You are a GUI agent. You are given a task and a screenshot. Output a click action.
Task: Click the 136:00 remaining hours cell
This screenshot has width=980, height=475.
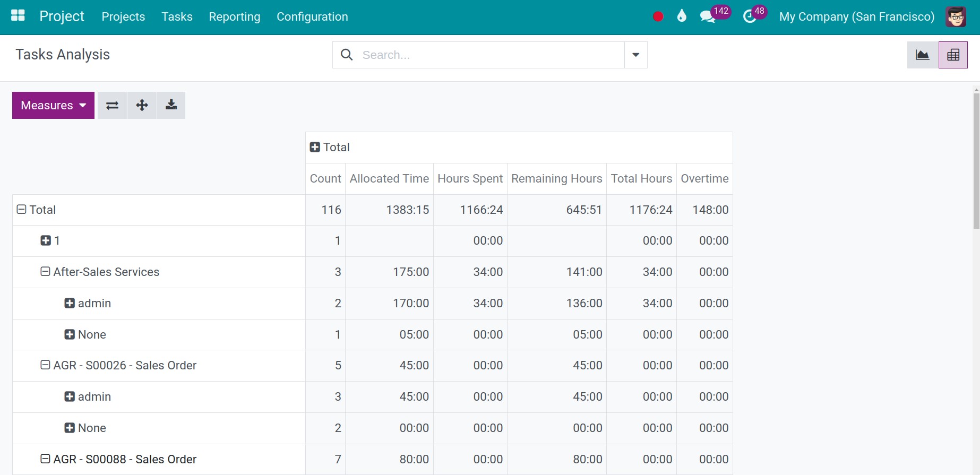[556, 303]
